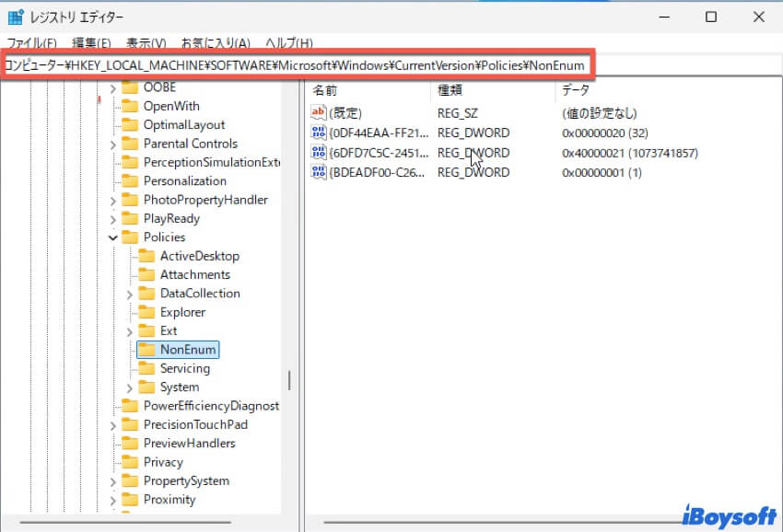This screenshot has width=783, height=532.
Task: Click the 0x00000001 (1) data cell
Action: (x=602, y=173)
